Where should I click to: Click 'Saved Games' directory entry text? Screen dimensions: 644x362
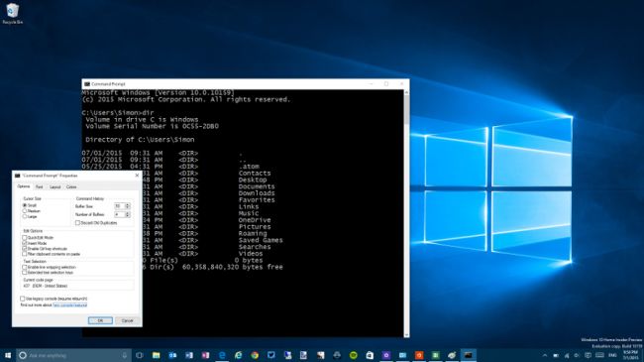tap(261, 240)
